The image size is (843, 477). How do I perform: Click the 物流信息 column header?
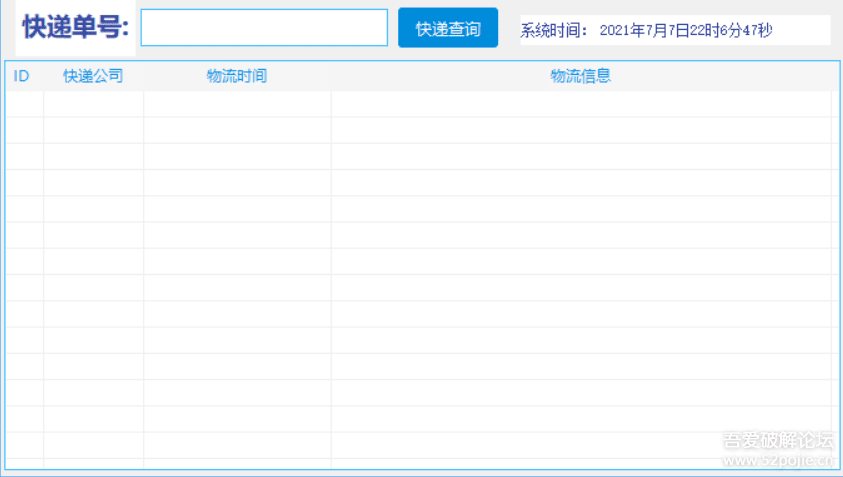(x=580, y=76)
